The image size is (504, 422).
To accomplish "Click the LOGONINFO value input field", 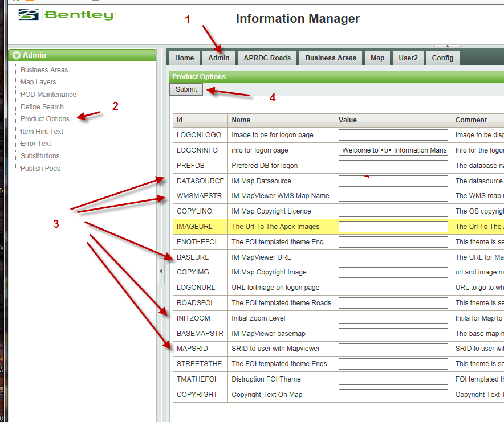I will point(393,150).
